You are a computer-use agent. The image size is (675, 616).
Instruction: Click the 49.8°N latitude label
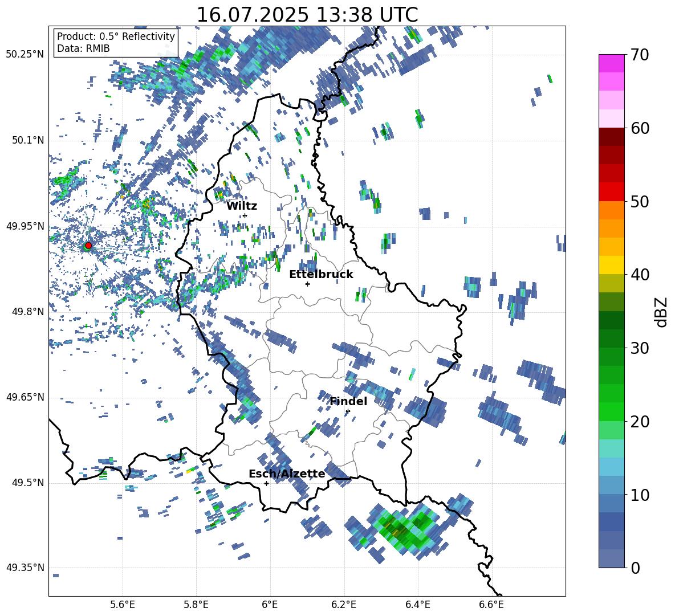(28, 312)
